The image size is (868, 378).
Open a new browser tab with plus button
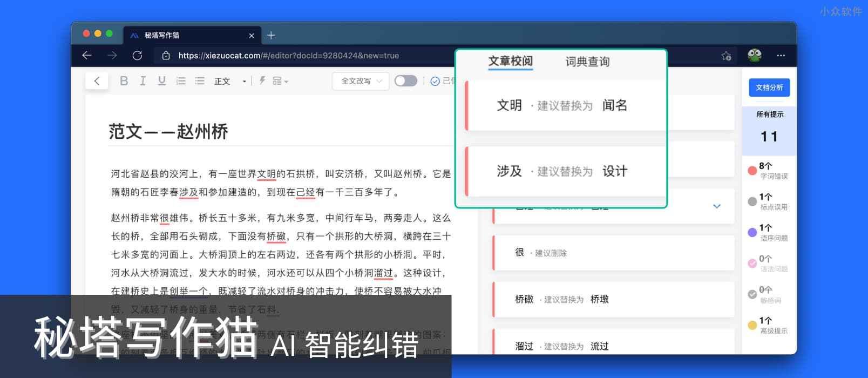point(271,35)
